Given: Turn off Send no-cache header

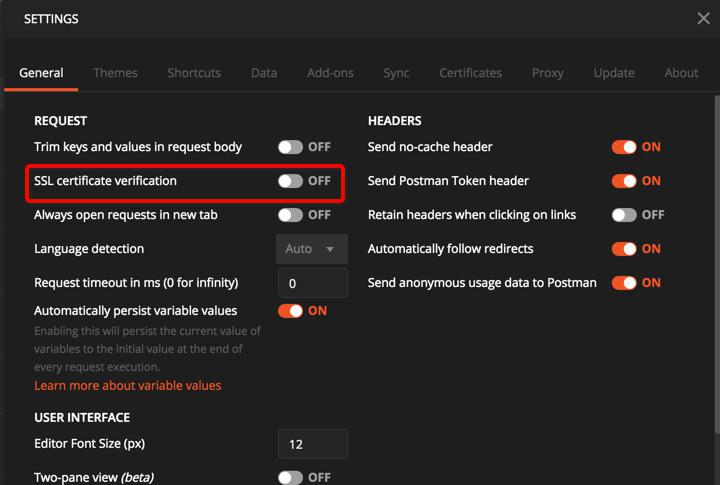Looking at the screenshot, I should [x=624, y=147].
